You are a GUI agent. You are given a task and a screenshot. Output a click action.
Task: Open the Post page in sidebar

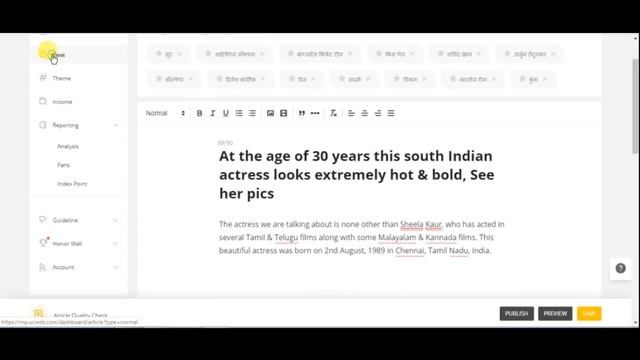click(x=79, y=55)
